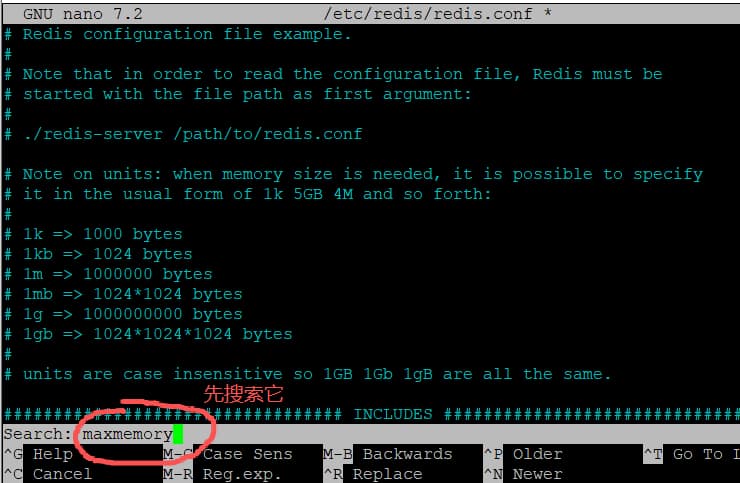Click the INCLUDES section header text

click(393, 415)
